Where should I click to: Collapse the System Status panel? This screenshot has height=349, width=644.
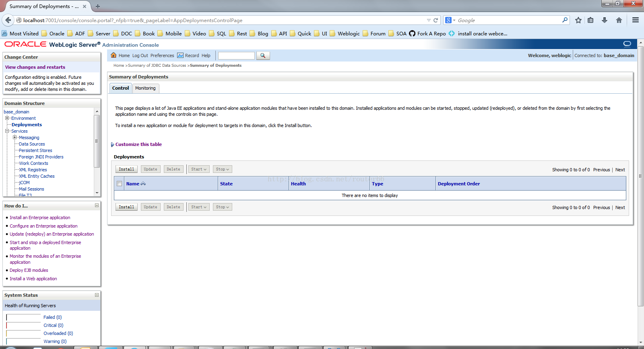coord(97,295)
